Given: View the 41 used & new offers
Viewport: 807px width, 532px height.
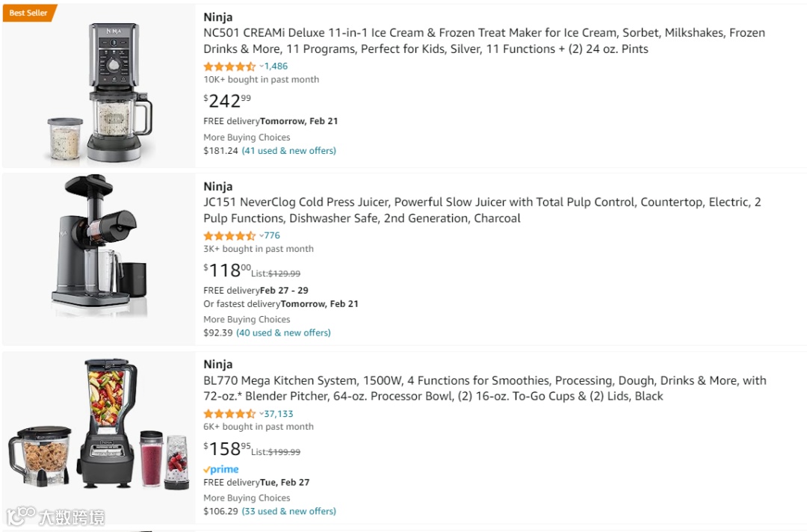Looking at the screenshot, I should click(x=288, y=151).
